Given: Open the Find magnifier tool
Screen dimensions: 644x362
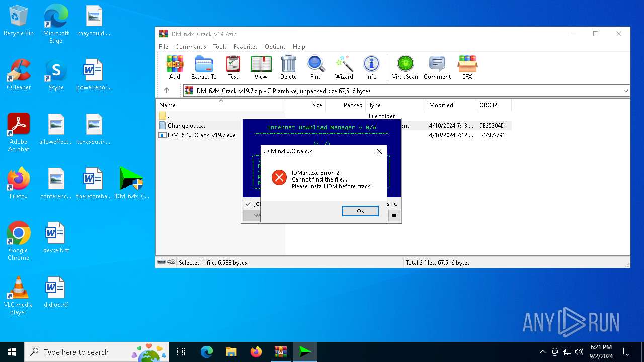Looking at the screenshot, I should (x=316, y=67).
